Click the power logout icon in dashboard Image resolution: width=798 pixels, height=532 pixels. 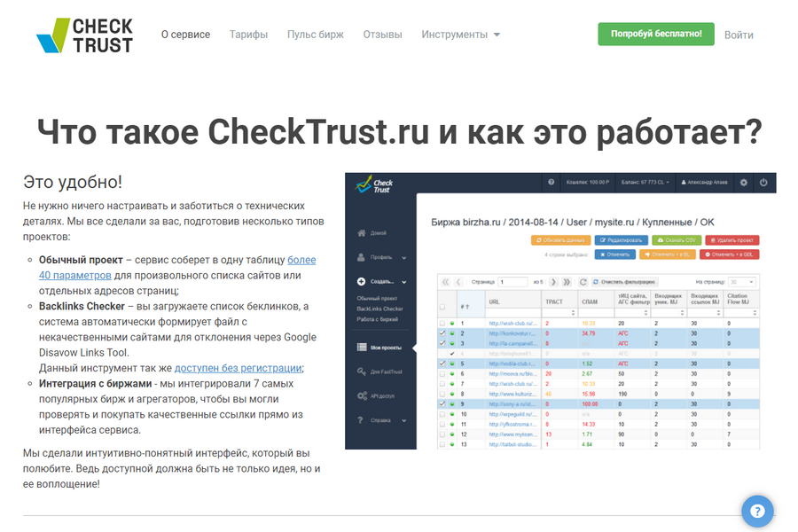pyautogui.click(x=763, y=183)
